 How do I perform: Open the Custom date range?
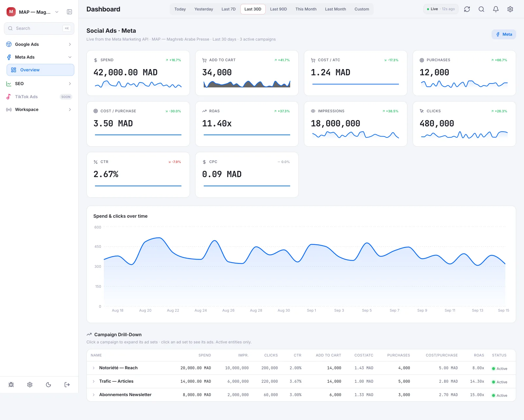click(362, 9)
